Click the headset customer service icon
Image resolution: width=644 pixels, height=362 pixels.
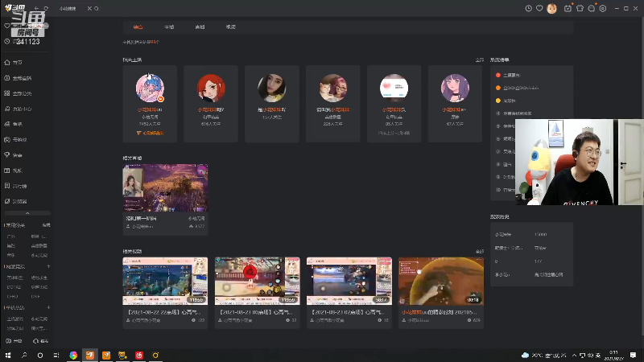tap(35, 341)
